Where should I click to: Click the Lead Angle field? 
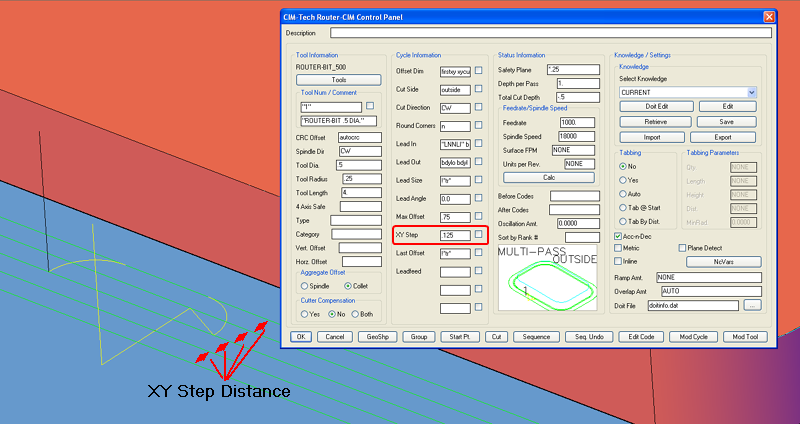coord(456,199)
